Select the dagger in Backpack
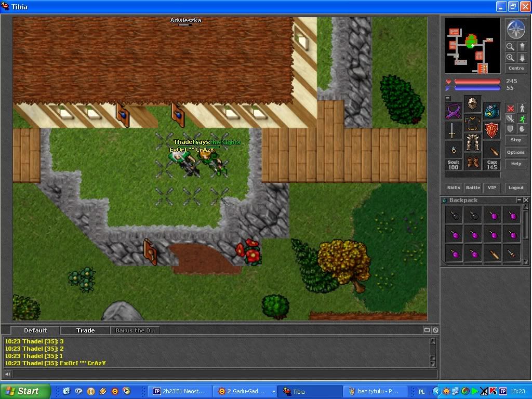 (x=512, y=254)
